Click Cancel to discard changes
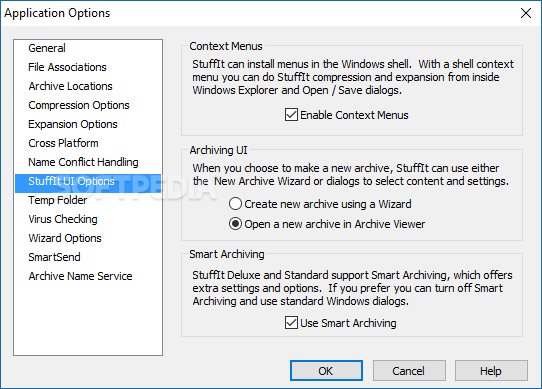Image resolution: width=542 pixels, height=389 pixels. [x=409, y=371]
